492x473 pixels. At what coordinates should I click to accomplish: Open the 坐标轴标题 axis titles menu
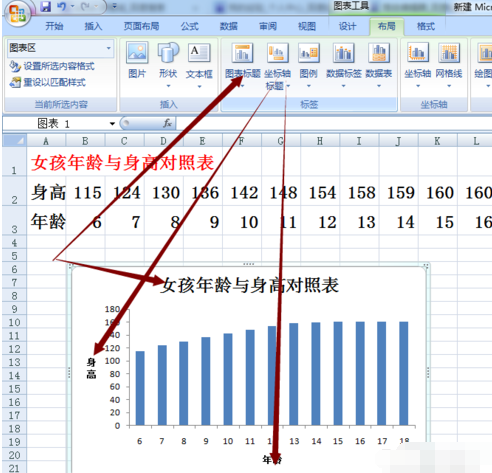click(277, 67)
